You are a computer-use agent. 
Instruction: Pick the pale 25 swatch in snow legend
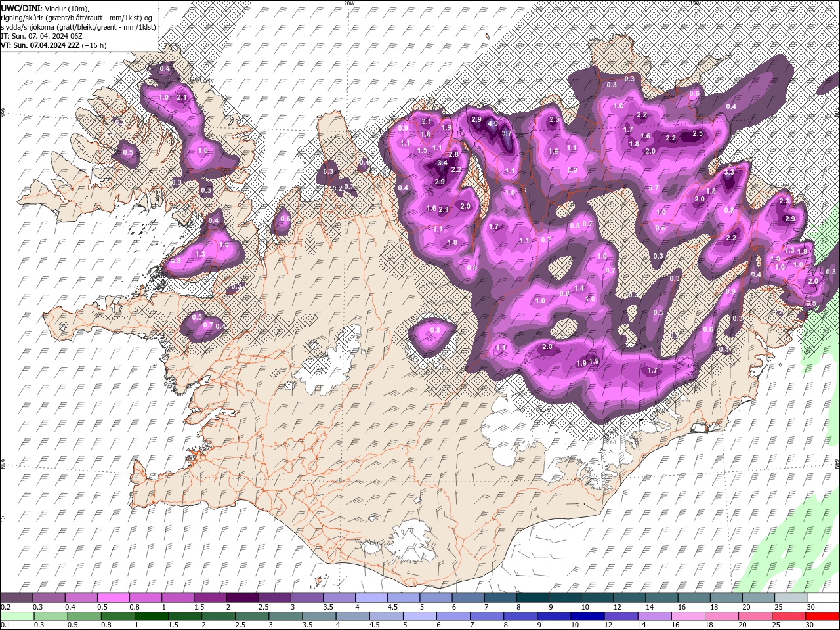click(791, 598)
